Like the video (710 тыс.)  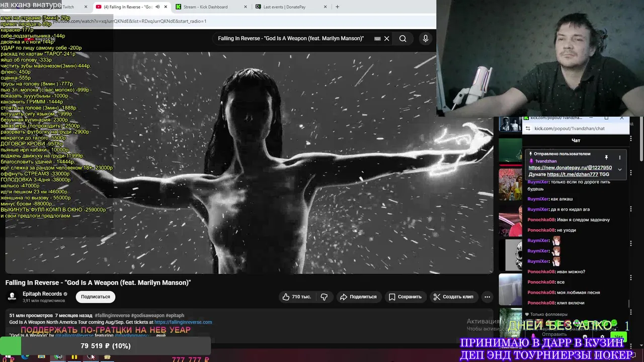296,297
